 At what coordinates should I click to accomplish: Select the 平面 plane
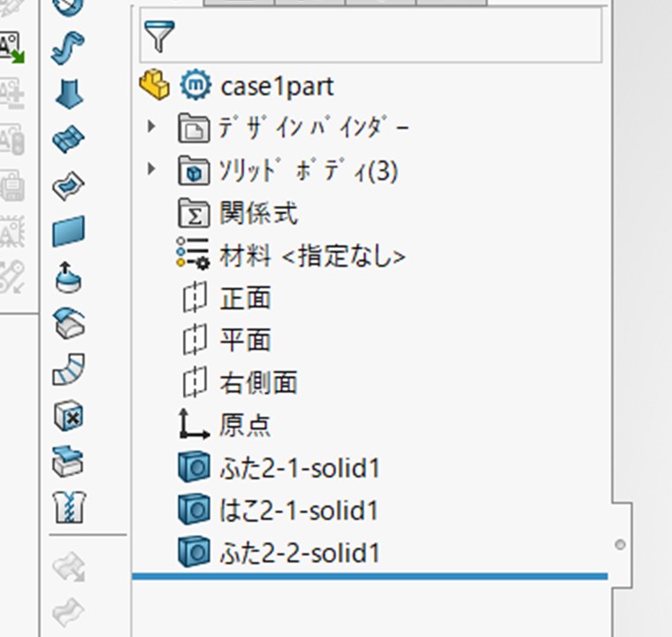pos(245,340)
